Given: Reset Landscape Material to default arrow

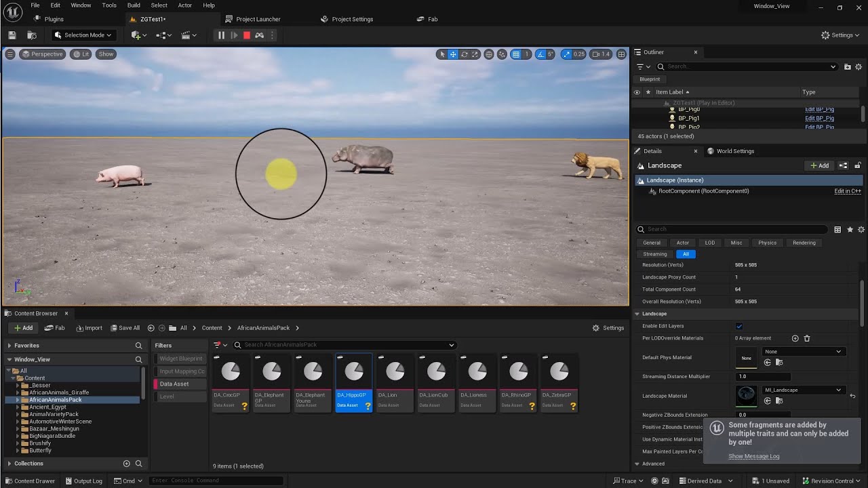Looking at the screenshot, I should 852,396.
